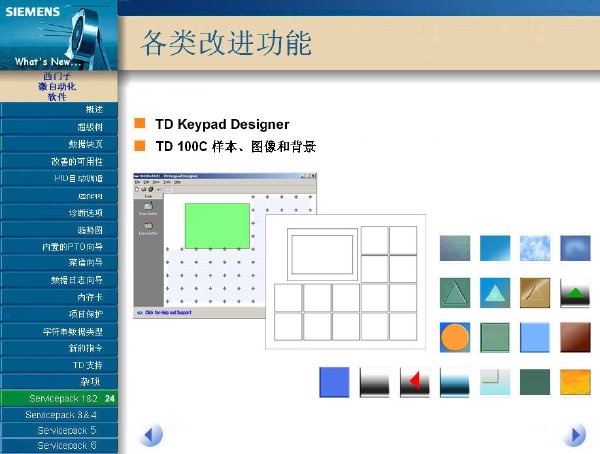Pick the green framed square sample

pyautogui.click(x=495, y=337)
